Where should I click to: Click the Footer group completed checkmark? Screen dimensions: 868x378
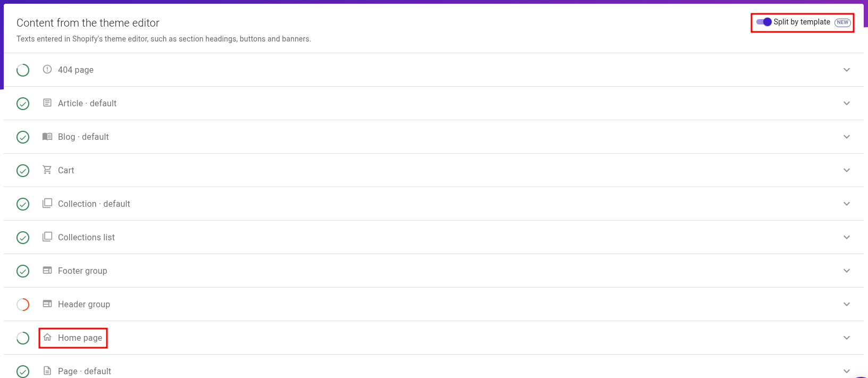click(23, 271)
